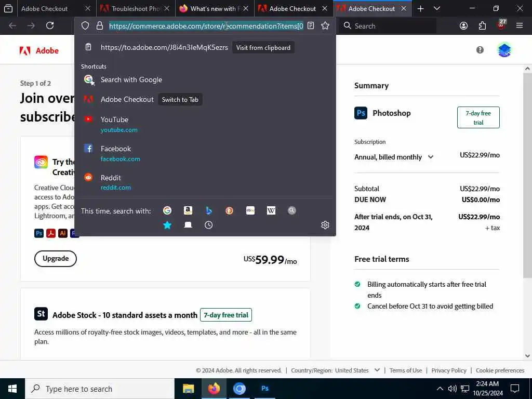532x399 pixels.
Task: Click the Adobe logo on the page
Action: coord(39,50)
